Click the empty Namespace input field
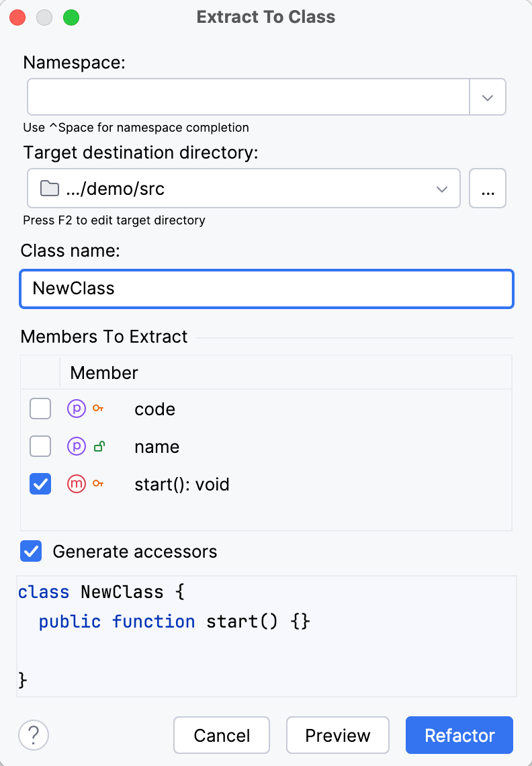 [249, 97]
